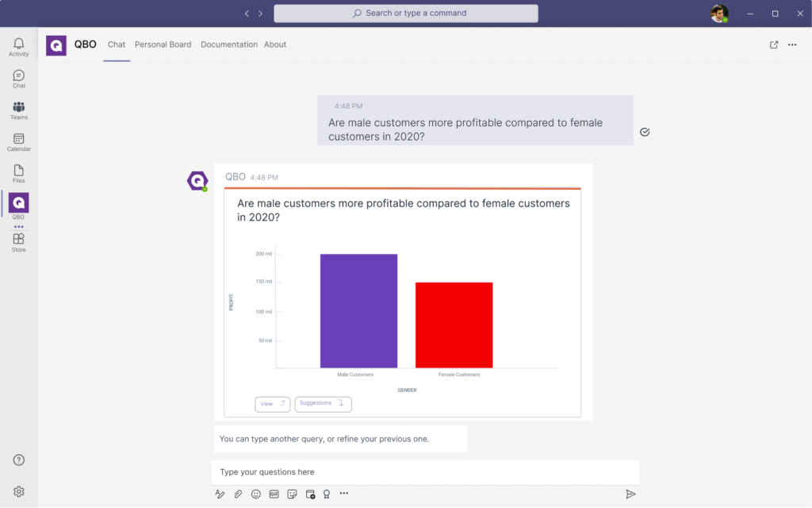The width and height of the screenshot is (812, 508).
Task: Open the Calendar from the sidebar
Action: click(18, 142)
